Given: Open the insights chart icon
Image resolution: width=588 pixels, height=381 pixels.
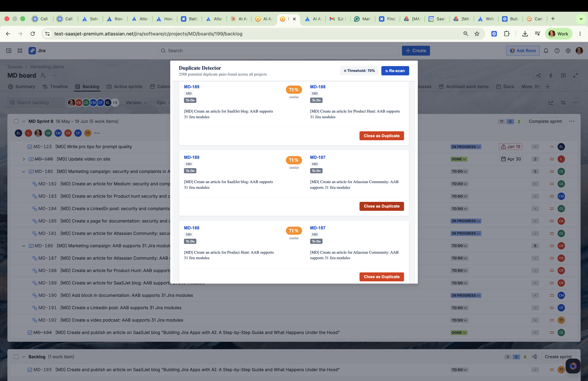Looking at the screenshot, I should coord(551,103).
